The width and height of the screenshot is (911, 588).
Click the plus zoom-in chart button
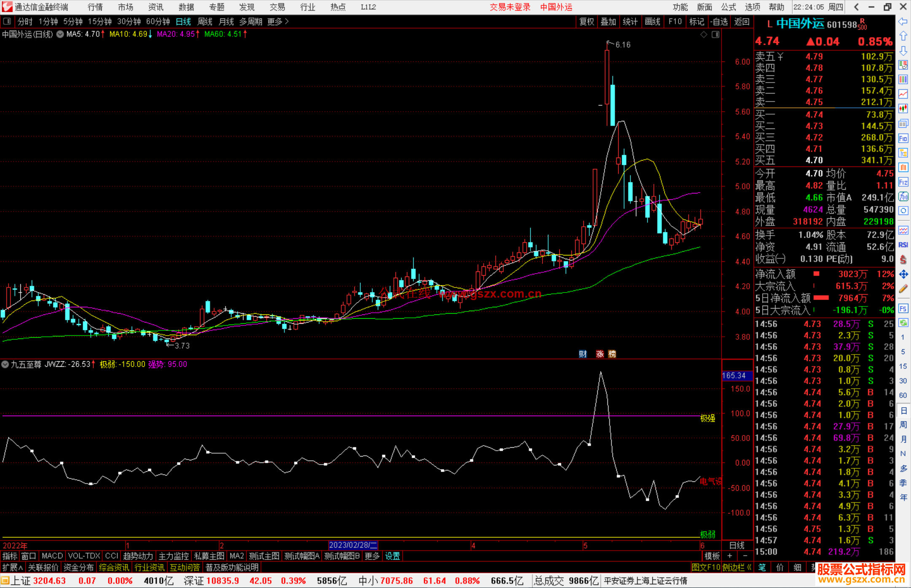coord(730,556)
